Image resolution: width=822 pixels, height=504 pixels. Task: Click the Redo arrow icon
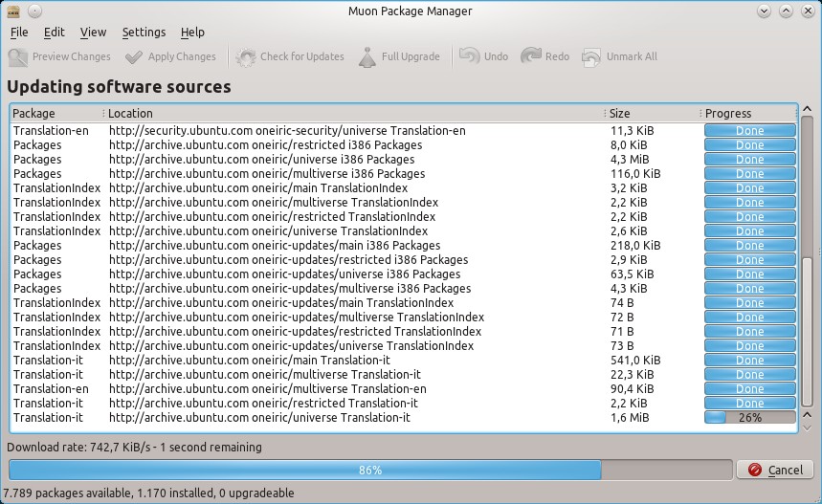531,56
